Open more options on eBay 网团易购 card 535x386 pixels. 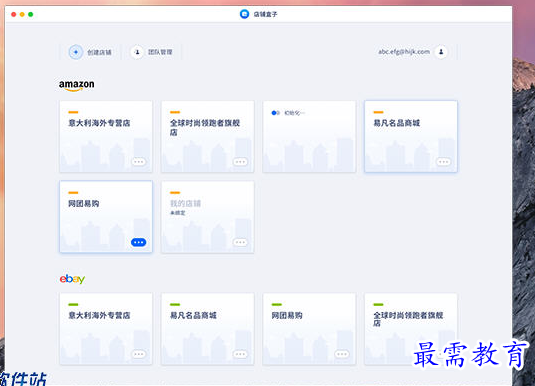pyautogui.click(x=342, y=354)
